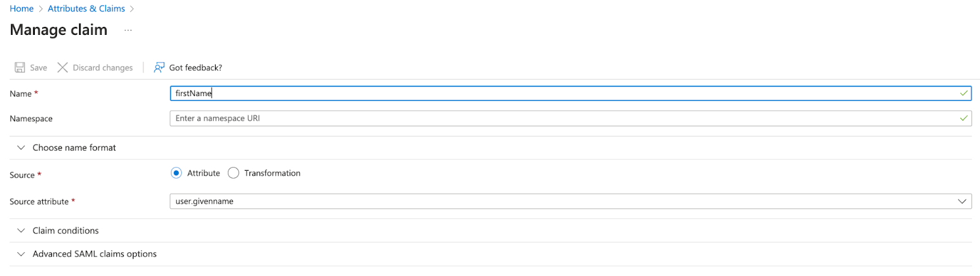Click the green checkmark in Namespace field
The width and height of the screenshot is (980, 276).
pos(964,118)
